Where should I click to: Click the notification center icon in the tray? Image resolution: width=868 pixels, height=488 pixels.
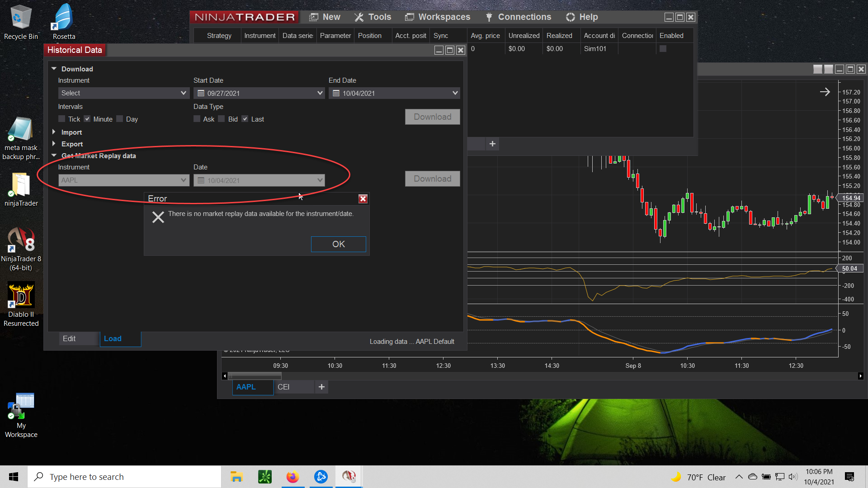coord(849,477)
